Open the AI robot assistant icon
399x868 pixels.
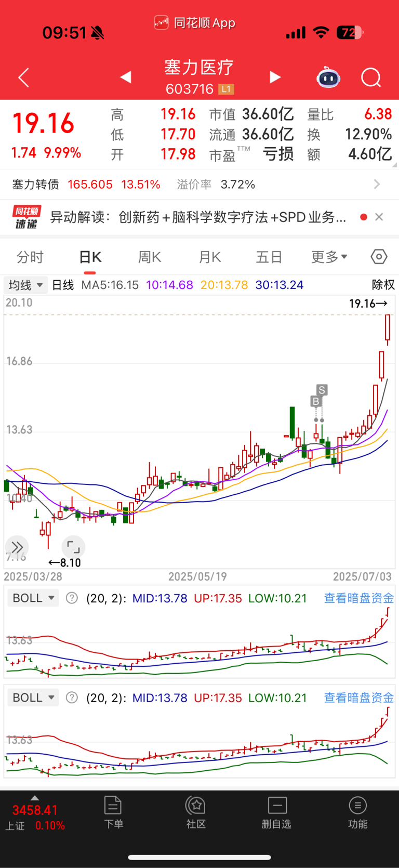pyautogui.click(x=328, y=77)
